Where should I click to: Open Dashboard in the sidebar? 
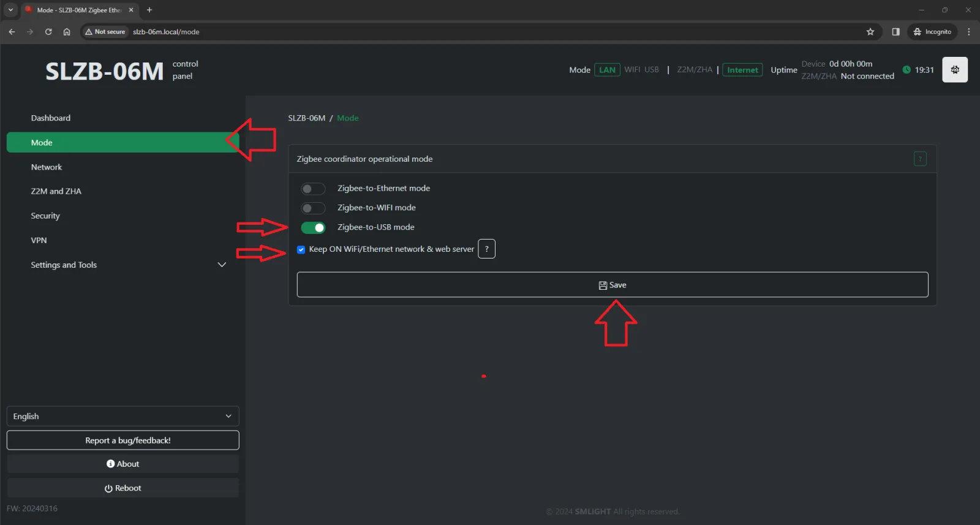pyautogui.click(x=51, y=118)
